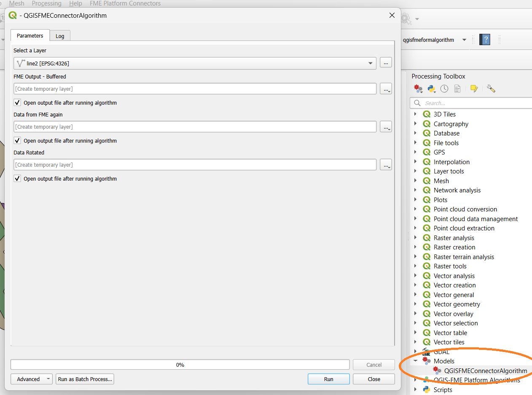Click the blue help book icon
This screenshot has height=395, width=532.
pyautogui.click(x=485, y=40)
